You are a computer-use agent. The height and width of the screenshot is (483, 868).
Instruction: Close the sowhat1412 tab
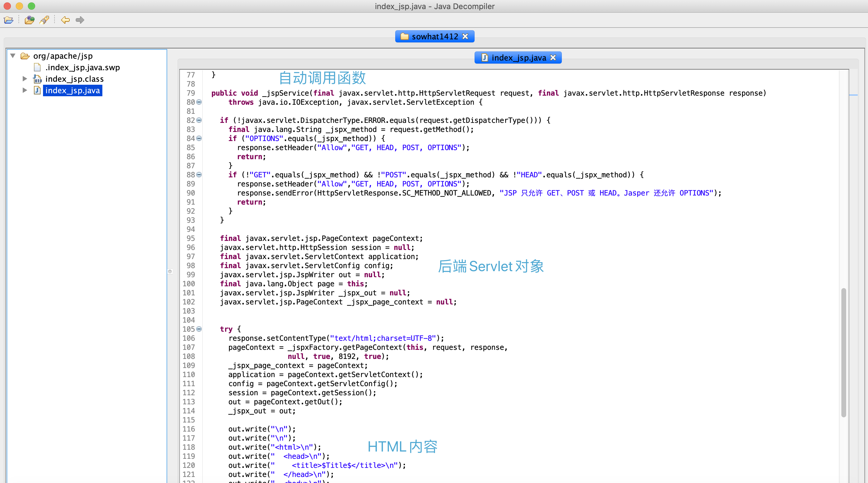[465, 36]
